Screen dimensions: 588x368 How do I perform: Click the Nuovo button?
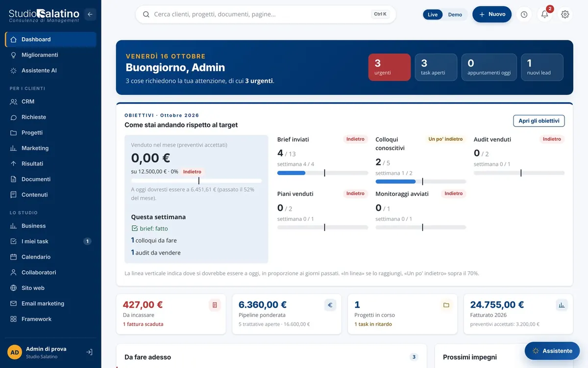[492, 14]
